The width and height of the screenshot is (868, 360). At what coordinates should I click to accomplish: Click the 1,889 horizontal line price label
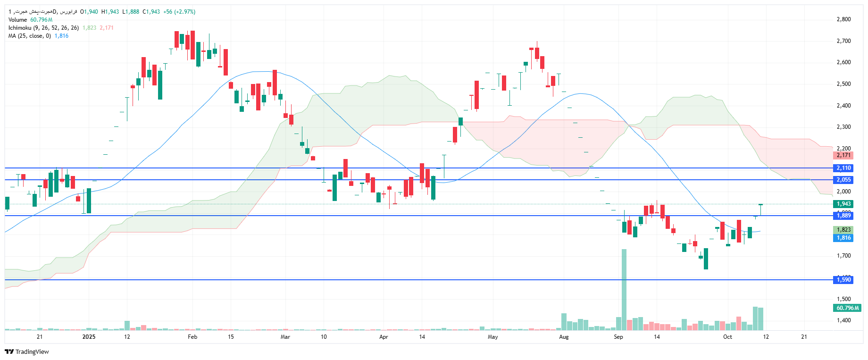(x=843, y=216)
